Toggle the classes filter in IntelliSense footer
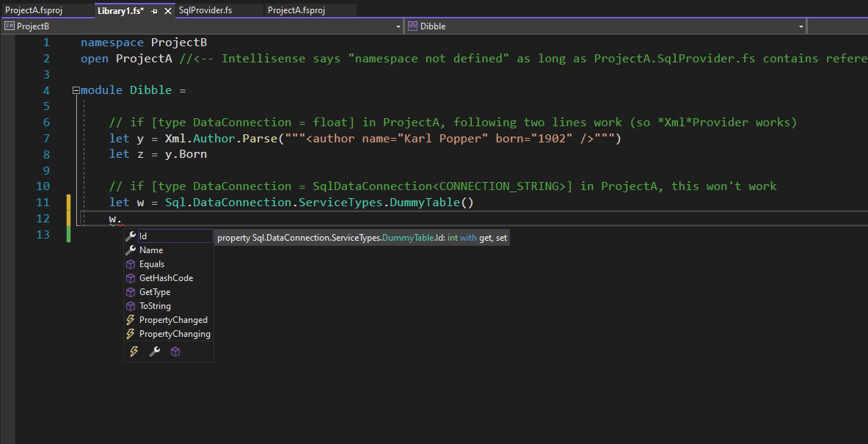 click(x=175, y=352)
